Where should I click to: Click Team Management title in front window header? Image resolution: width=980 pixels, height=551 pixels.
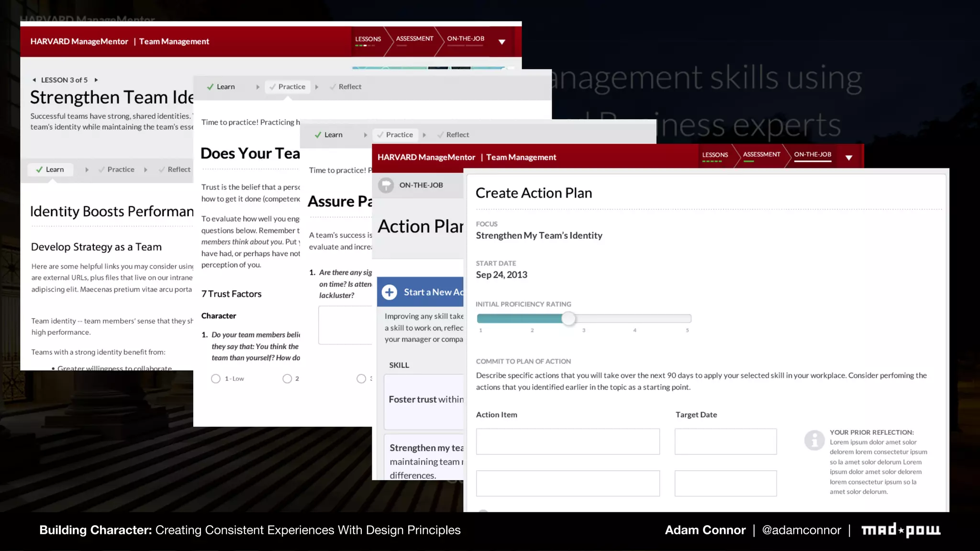point(521,157)
